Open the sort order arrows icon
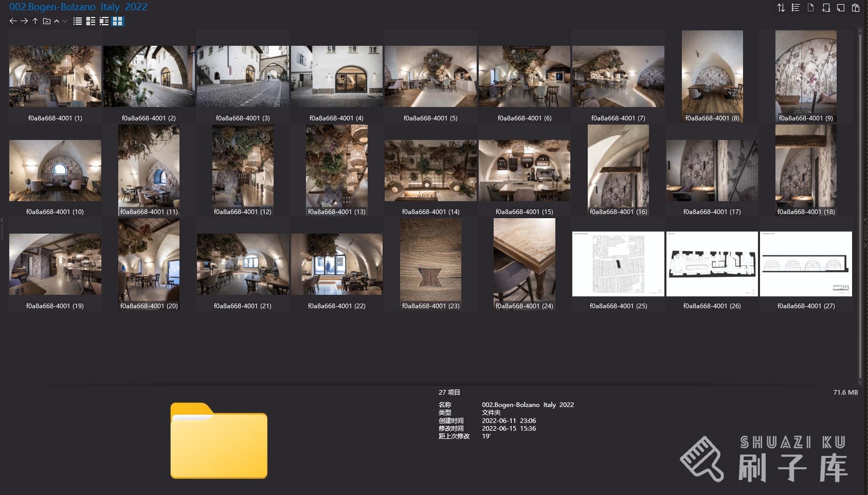The image size is (868, 495). tap(781, 8)
